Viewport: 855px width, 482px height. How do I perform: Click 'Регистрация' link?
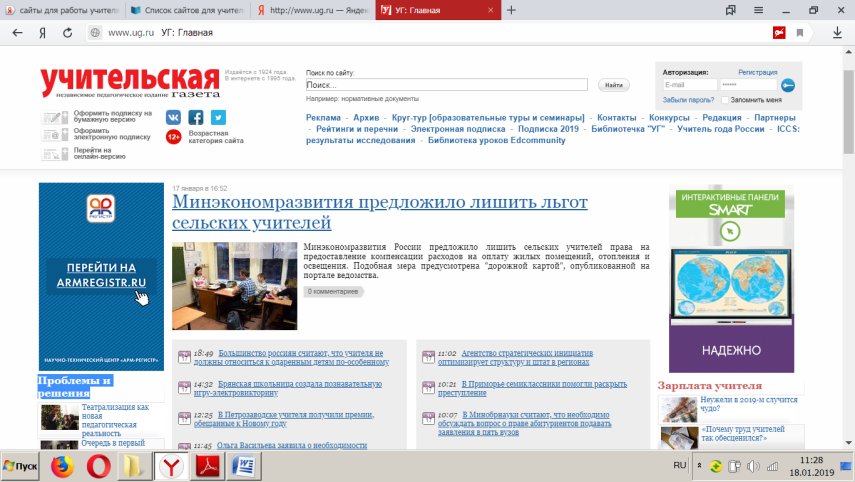pyautogui.click(x=757, y=72)
